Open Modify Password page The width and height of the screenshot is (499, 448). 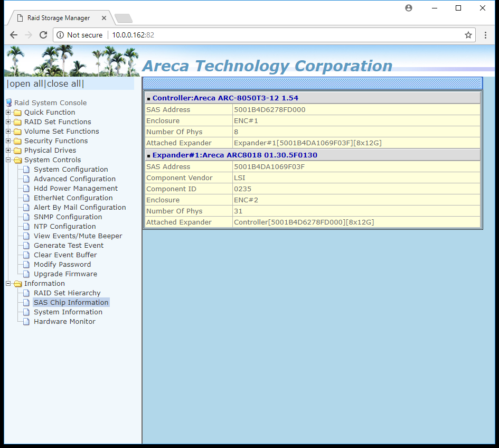click(x=62, y=265)
